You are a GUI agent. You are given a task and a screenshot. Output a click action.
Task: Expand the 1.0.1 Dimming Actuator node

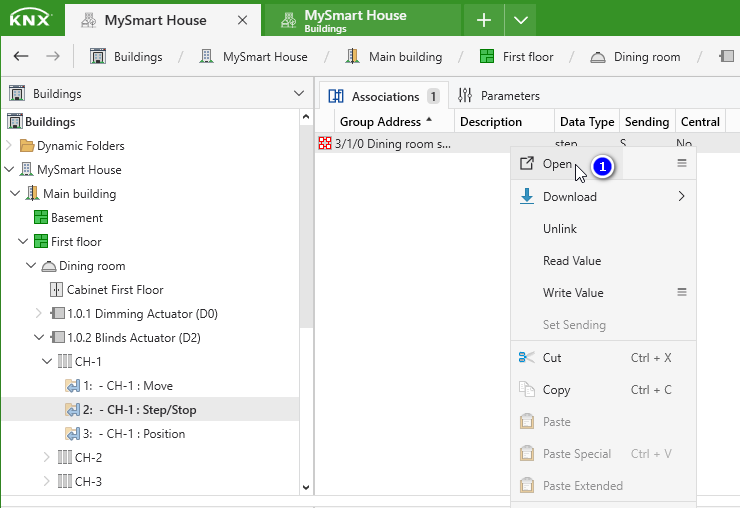coord(39,313)
